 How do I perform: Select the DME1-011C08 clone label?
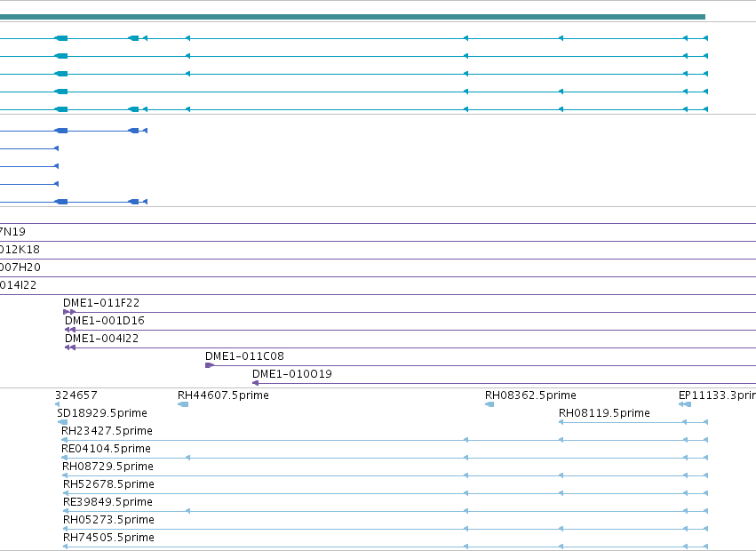click(244, 356)
